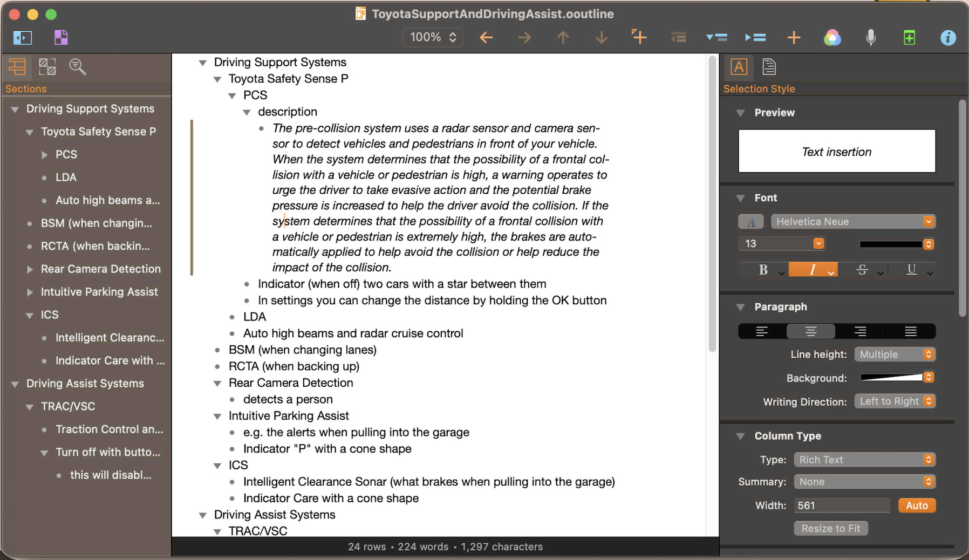The image size is (969, 560).
Task: Open the colors palette icon
Action: tap(832, 37)
